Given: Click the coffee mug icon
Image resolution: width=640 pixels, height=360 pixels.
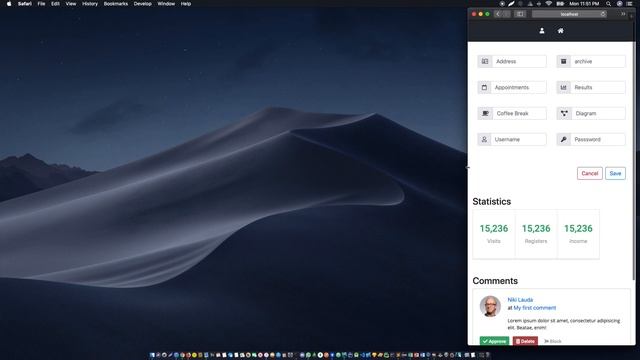Looking at the screenshot, I should [x=485, y=113].
